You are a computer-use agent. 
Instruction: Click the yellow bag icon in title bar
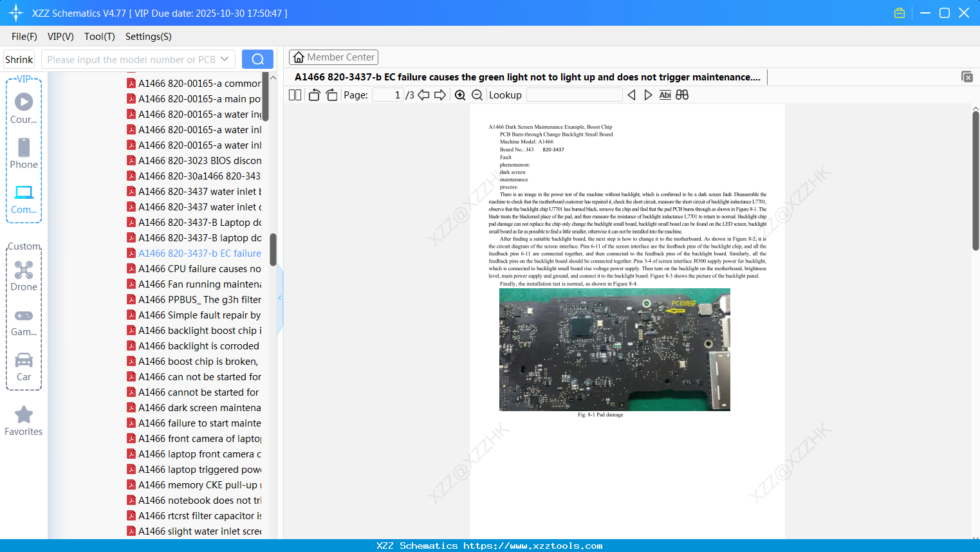(x=900, y=13)
